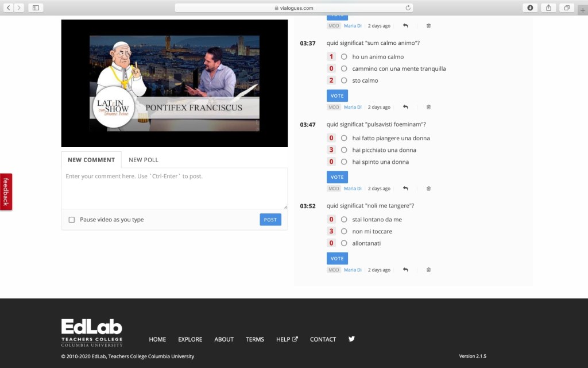Viewport: 588px width, 368px height.
Task: Select the "ho un animo calmo" option
Action: click(x=344, y=57)
